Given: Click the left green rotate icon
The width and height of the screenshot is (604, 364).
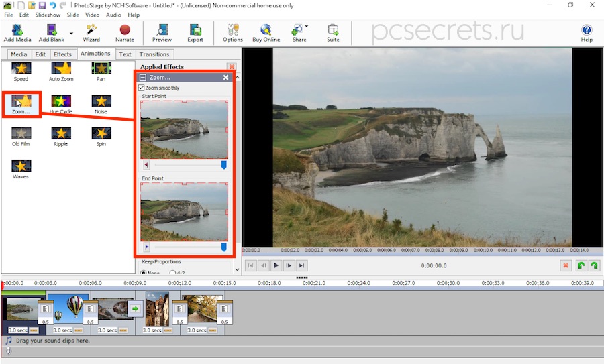Looking at the screenshot, I should 581,265.
